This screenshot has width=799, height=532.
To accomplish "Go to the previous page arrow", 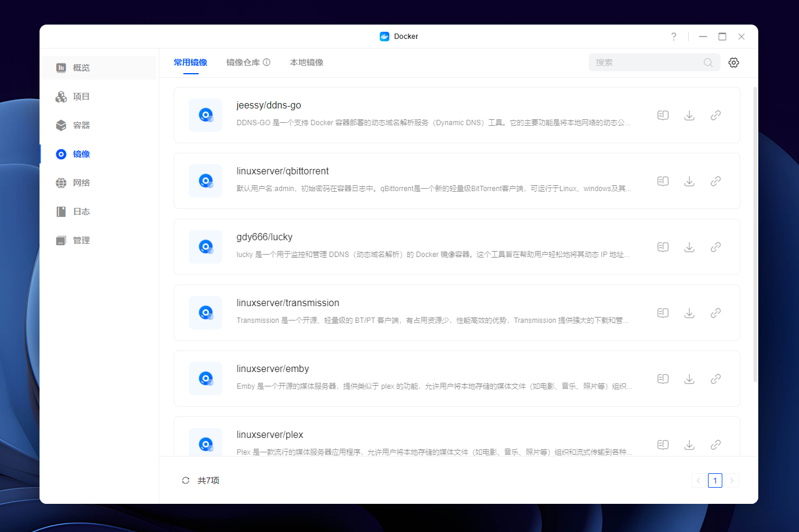I will (698, 480).
